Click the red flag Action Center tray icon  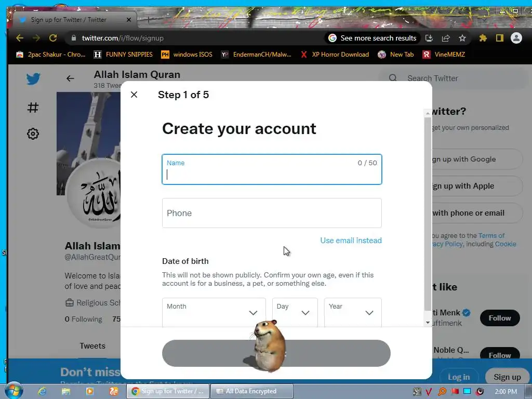455,392
